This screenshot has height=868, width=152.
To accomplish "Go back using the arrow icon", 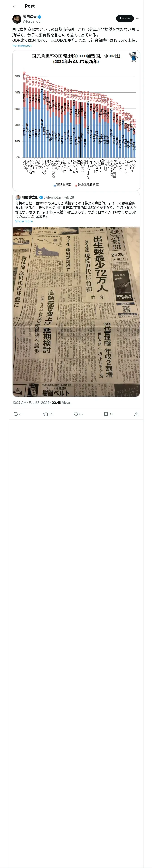I will tap(14, 6).
